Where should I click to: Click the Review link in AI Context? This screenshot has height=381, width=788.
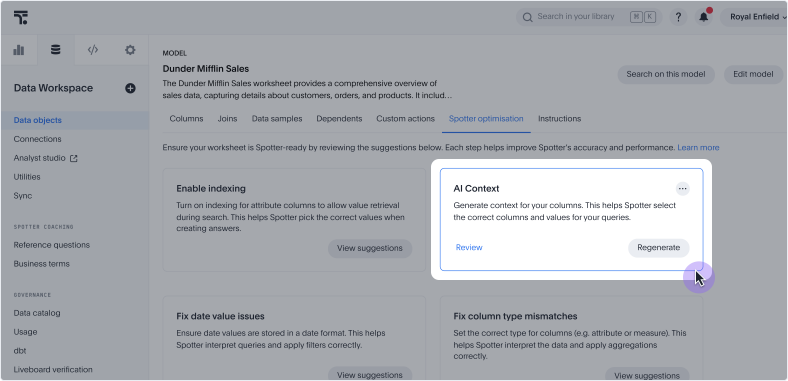469,248
